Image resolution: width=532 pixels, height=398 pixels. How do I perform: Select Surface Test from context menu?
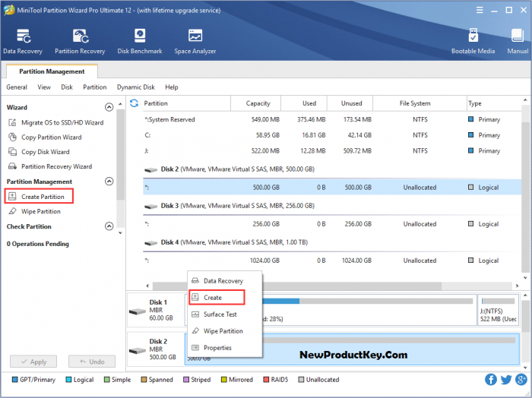point(220,314)
